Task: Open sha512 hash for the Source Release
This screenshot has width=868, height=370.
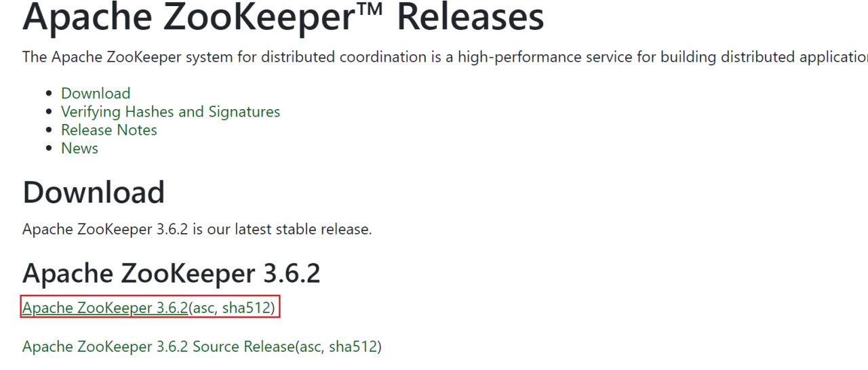Action: pyautogui.click(x=354, y=347)
